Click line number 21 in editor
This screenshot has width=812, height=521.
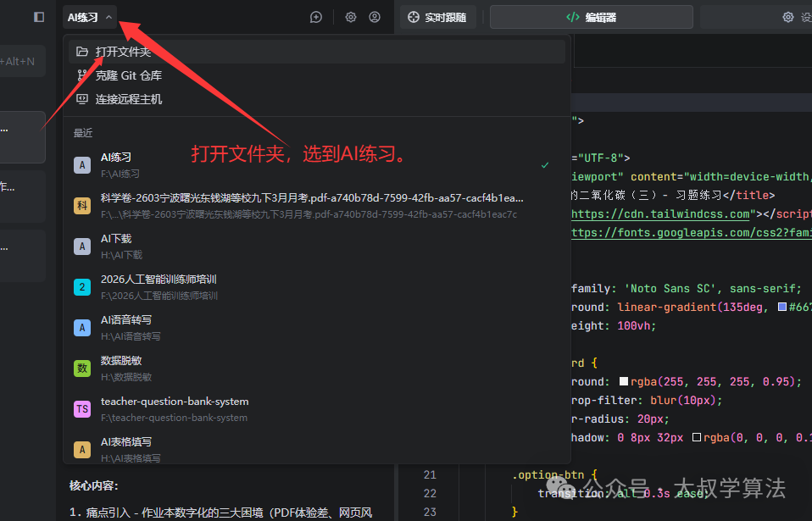point(430,474)
